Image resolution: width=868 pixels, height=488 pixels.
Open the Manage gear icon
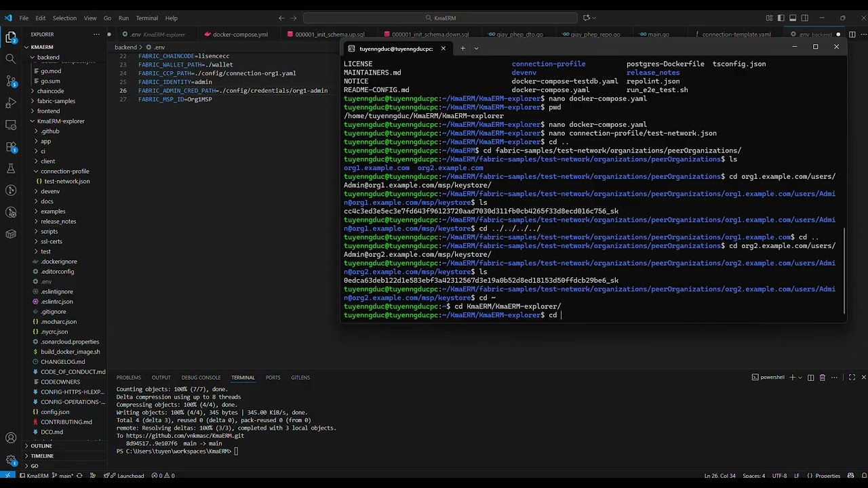click(11, 460)
